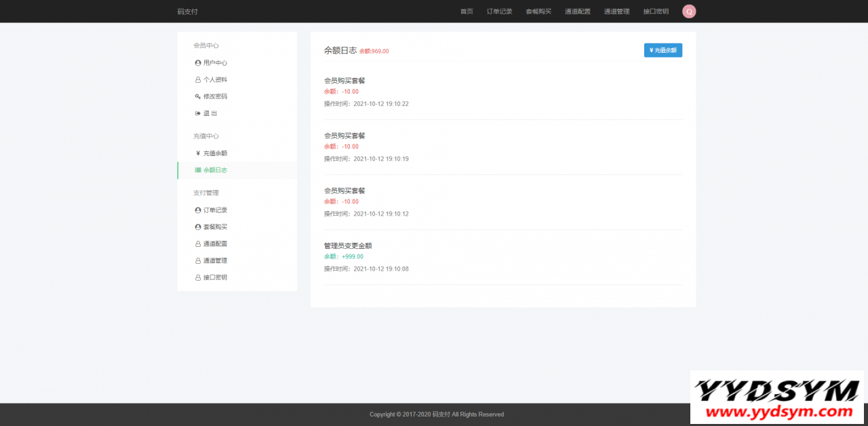
Task: Click the icon beside 套餐购买 in sidebar
Action: [x=198, y=227]
